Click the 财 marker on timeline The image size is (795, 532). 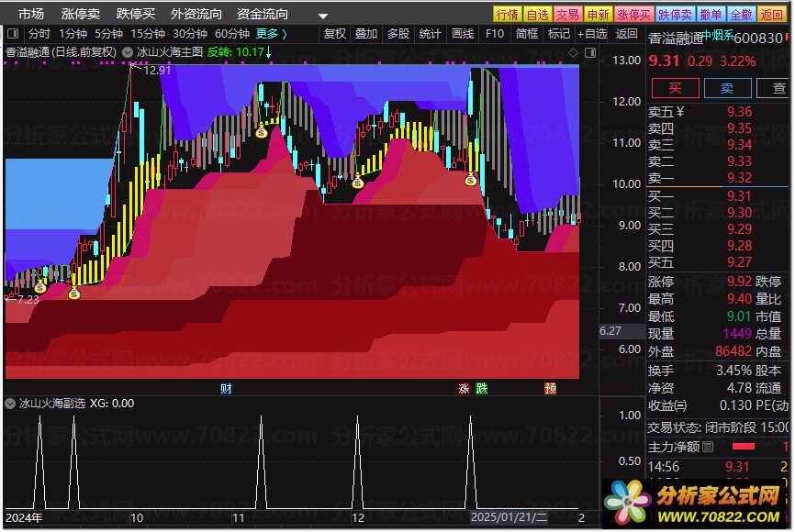[226, 389]
